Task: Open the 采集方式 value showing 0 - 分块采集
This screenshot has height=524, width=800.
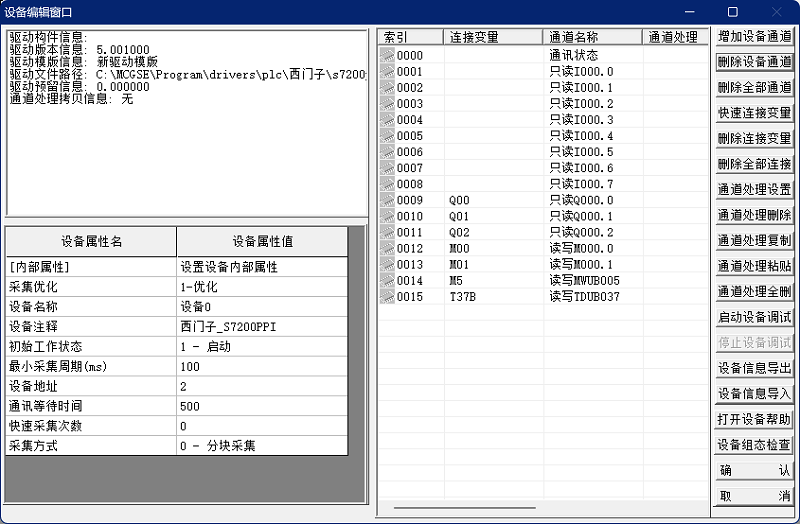Action: 262,446
